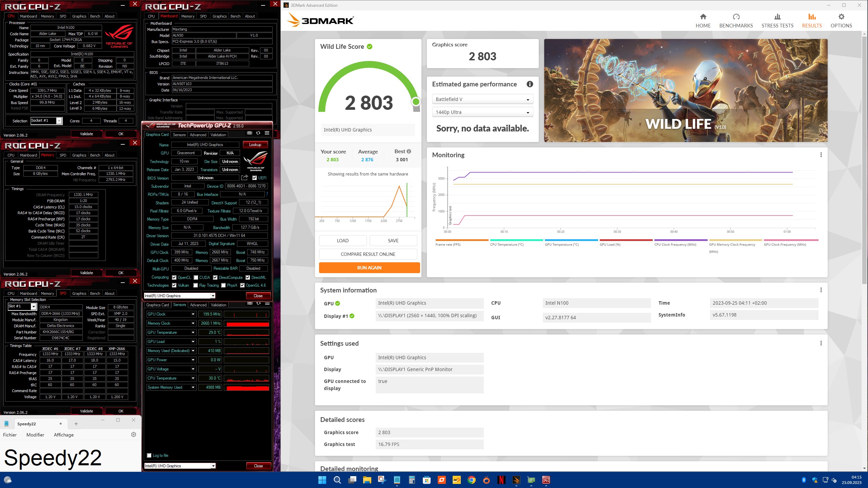Click the CPU Clock Frequency legend color bar
The width and height of the screenshot is (868, 488).
[681, 240]
